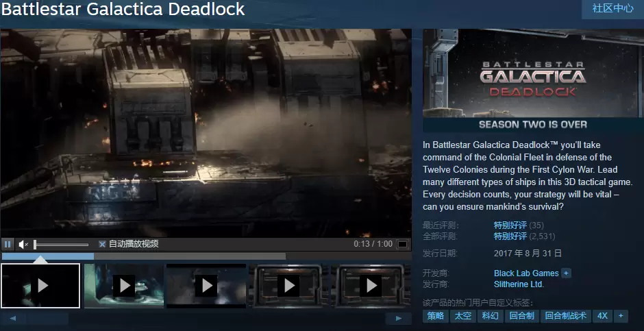Play the second video thumbnail

pyautogui.click(x=124, y=286)
